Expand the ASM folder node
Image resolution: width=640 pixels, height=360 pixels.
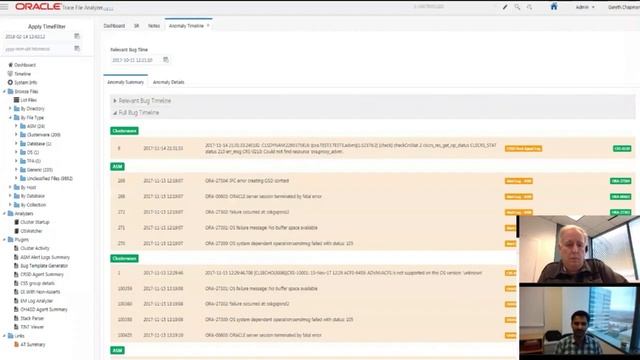tap(16, 126)
